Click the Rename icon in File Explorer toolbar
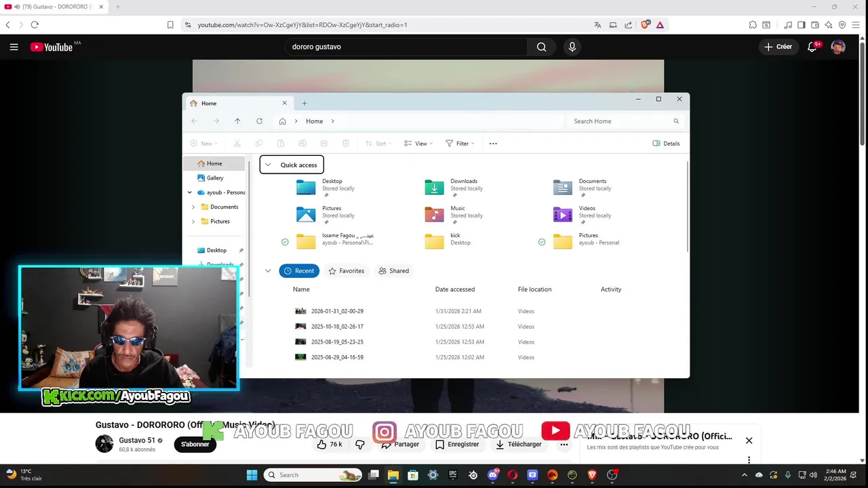This screenshot has width=868, height=488. point(302,144)
